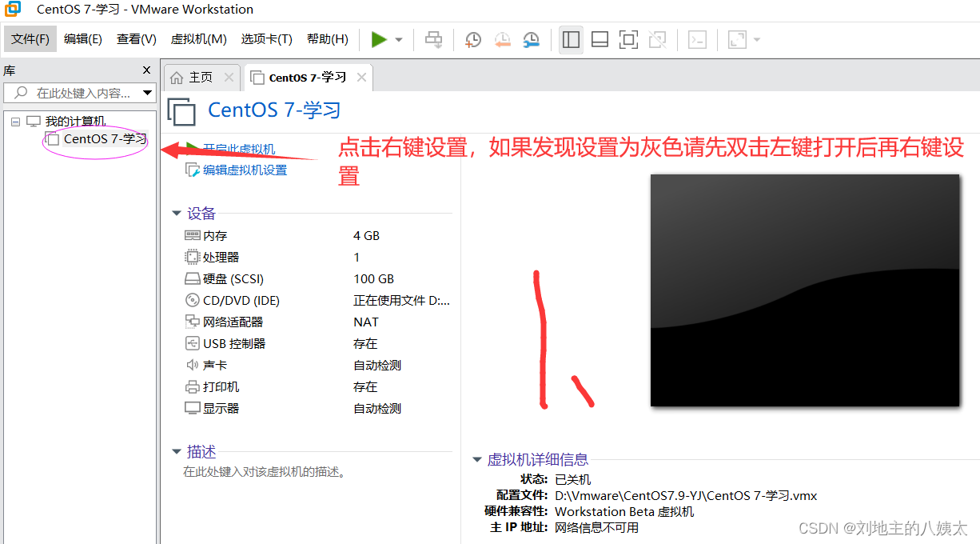Select 我的计算机 in the library tree
This screenshot has height=544, width=980.
(x=75, y=122)
